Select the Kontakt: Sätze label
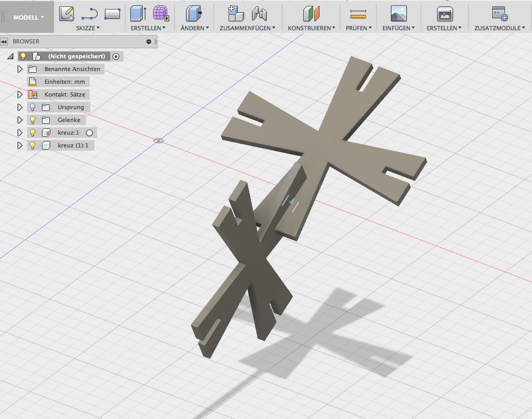Viewport: 532px width, 419px height. pos(65,94)
